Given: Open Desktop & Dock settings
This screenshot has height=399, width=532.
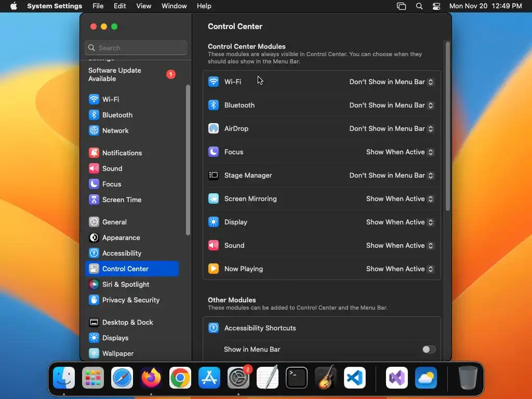Looking at the screenshot, I should pyautogui.click(x=131, y=323).
